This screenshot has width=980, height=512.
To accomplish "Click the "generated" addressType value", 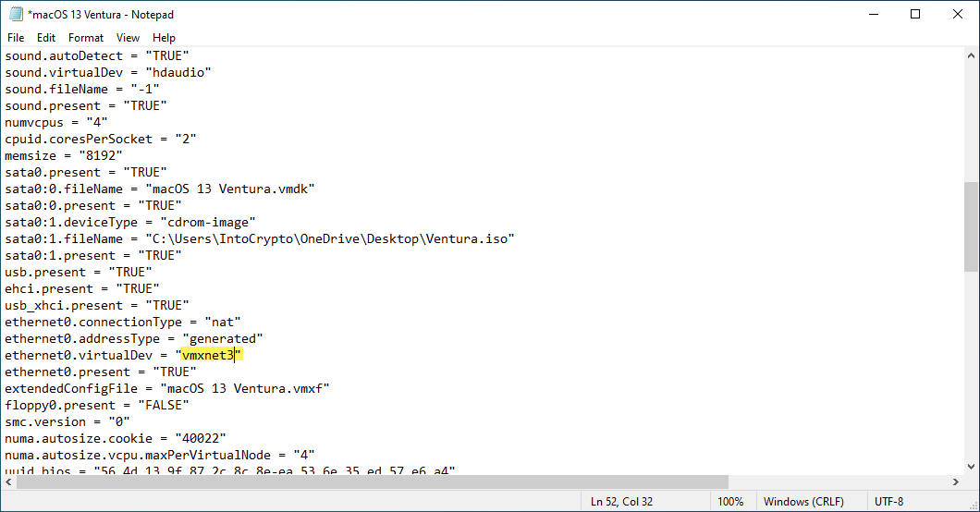I will [223, 338].
